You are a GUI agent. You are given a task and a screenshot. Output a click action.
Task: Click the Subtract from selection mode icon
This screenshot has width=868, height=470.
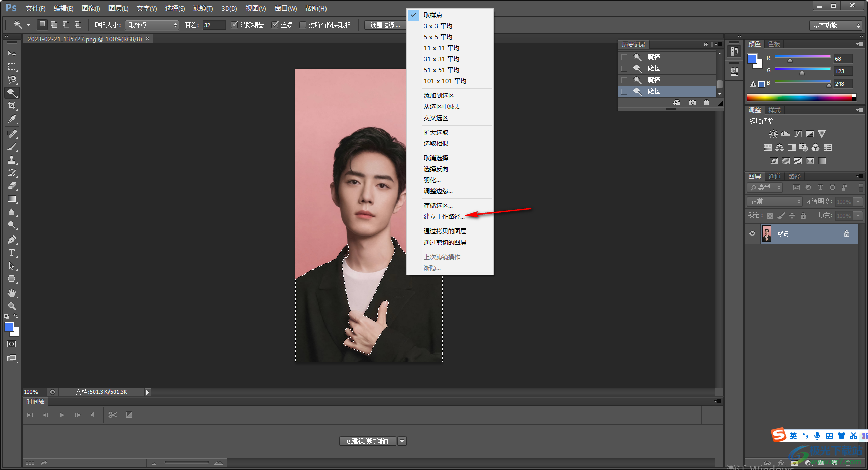coord(66,24)
